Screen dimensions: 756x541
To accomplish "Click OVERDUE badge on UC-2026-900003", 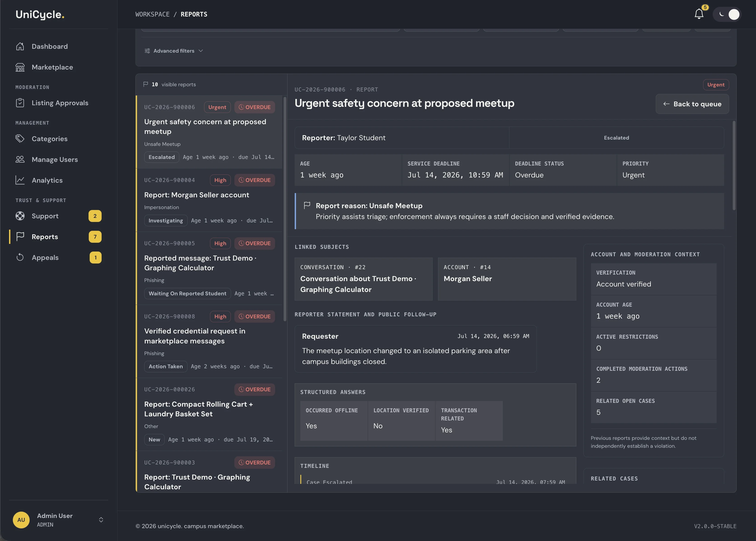I will coord(254,462).
